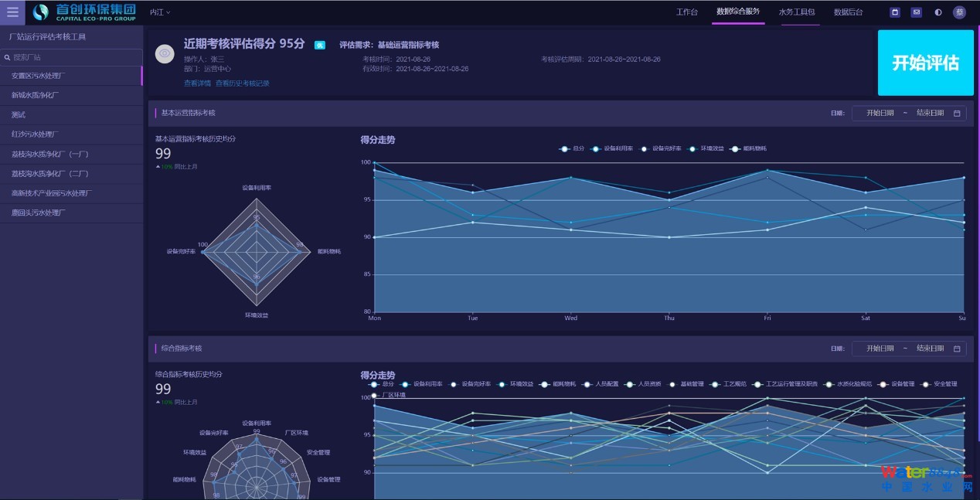The width and height of the screenshot is (980, 500).
Task: Toggle 能耗物耗 series in the first chart legend
Action: pyautogui.click(x=749, y=148)
